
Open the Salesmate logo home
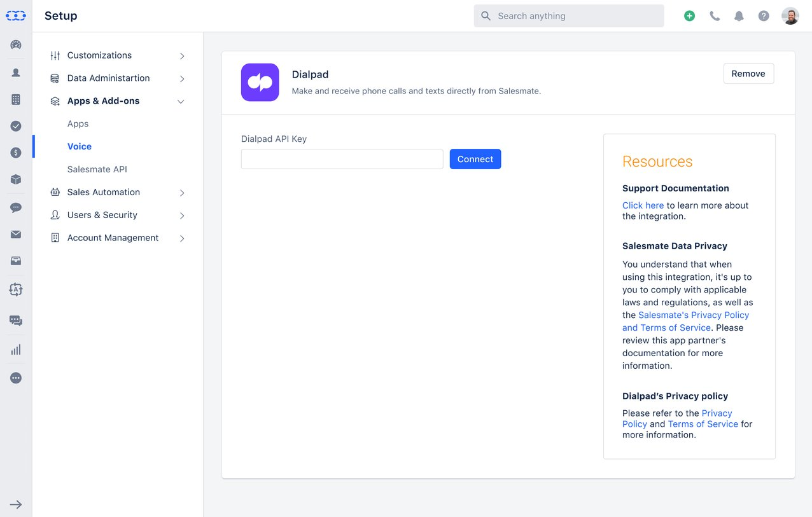pos(16,16)
